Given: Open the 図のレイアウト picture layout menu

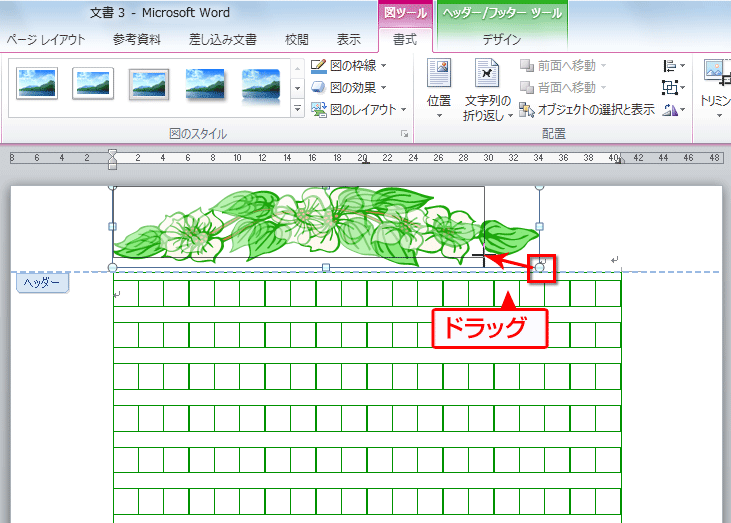Looking at the screenshot, I should coord(359,110).
